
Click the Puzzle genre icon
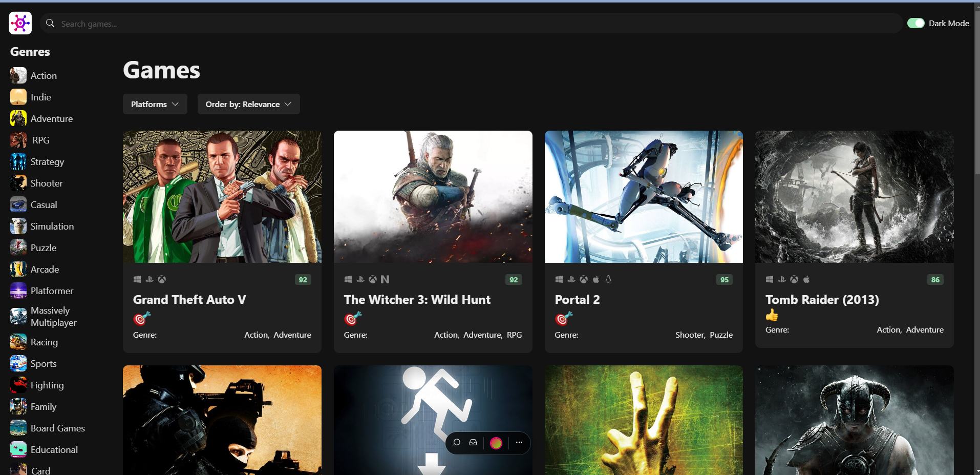18,247
